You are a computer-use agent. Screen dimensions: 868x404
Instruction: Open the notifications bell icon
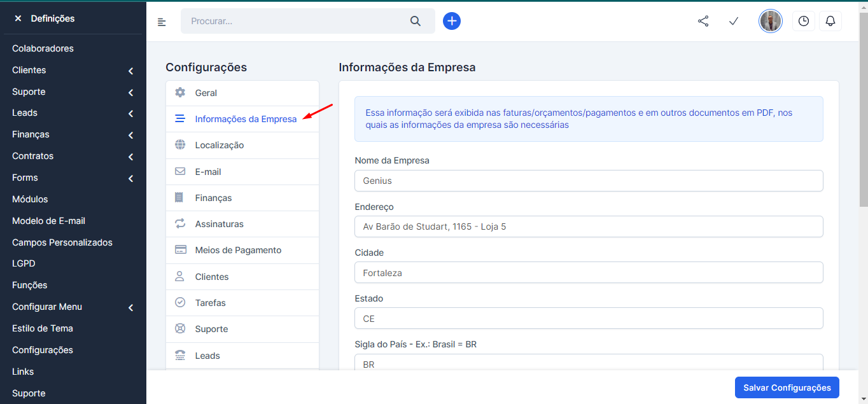tap(830, 21)
